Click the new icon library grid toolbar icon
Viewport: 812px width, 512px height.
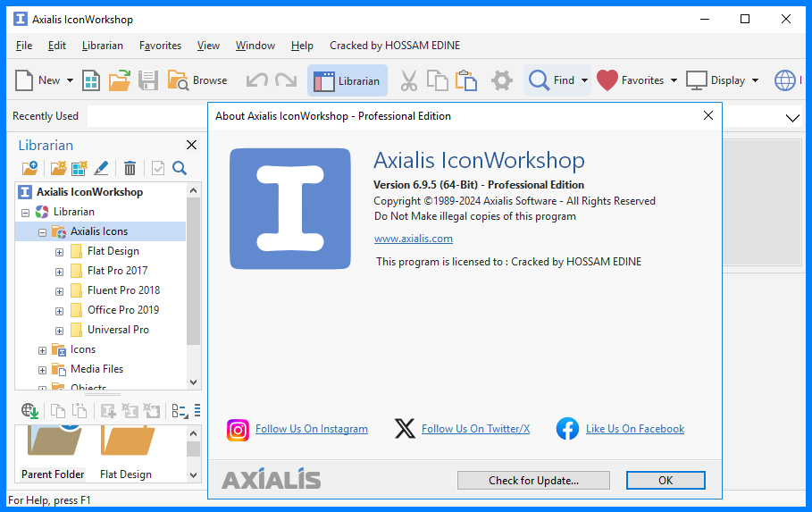(x=91, y=80)
